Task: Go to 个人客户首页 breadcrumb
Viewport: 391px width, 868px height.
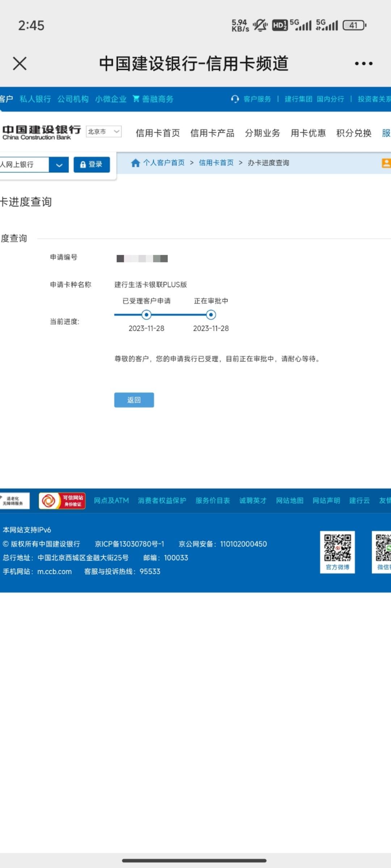Action: coord(164,163)
